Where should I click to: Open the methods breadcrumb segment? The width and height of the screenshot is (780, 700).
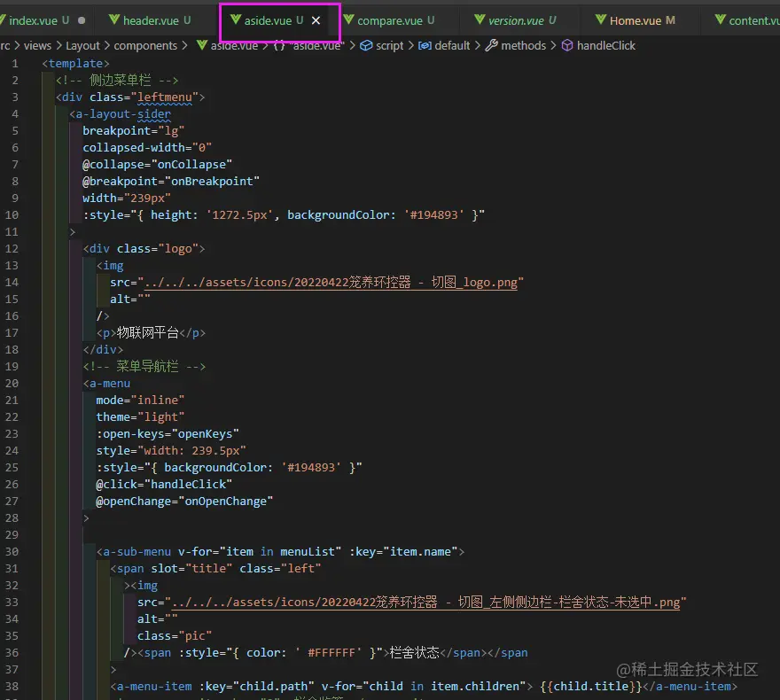tap(523, 46)
